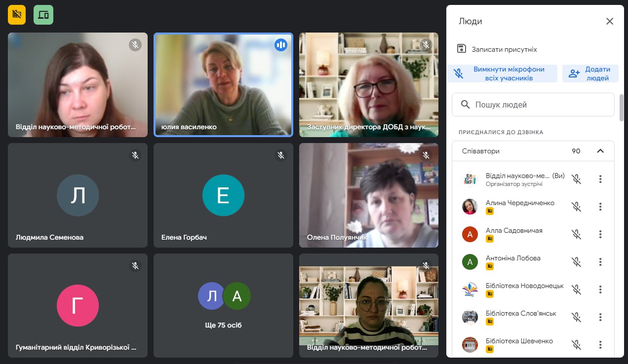
Task: Select Гуманітарний відділ Криворізької tile
Action: (78, 306)
